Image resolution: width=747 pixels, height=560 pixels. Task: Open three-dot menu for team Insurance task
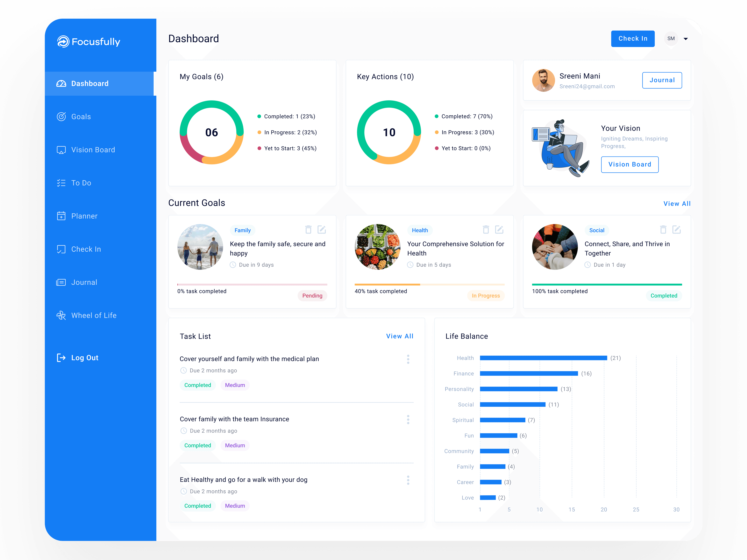point(408,420)
